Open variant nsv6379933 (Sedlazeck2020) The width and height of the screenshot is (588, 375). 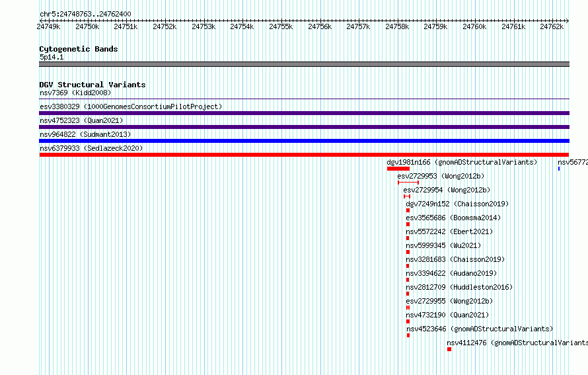[x=91, y=148]
